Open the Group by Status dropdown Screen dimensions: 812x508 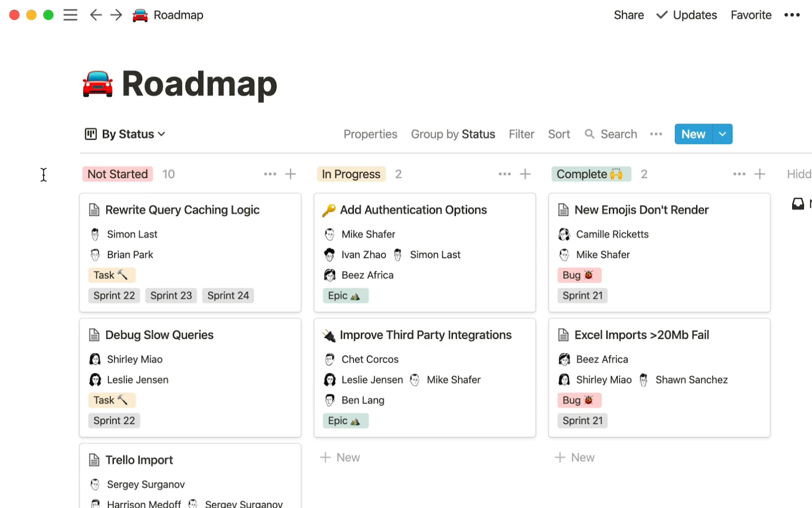pos(453,134)
